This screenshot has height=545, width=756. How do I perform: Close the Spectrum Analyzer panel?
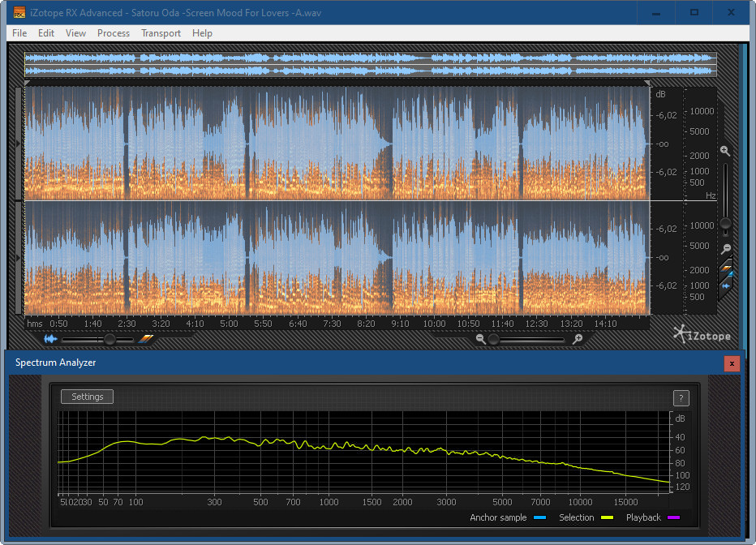point(732,363)
